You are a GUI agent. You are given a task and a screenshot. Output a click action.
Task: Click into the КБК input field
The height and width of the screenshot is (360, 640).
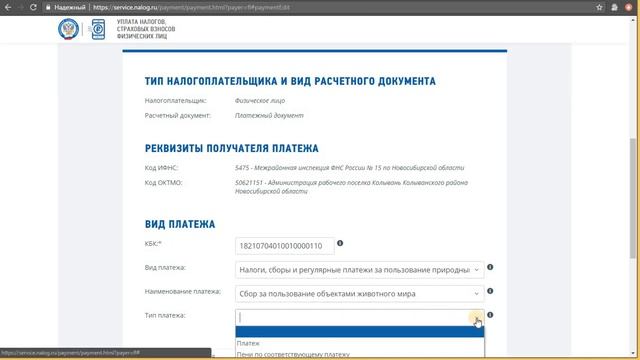click(284, 246)
